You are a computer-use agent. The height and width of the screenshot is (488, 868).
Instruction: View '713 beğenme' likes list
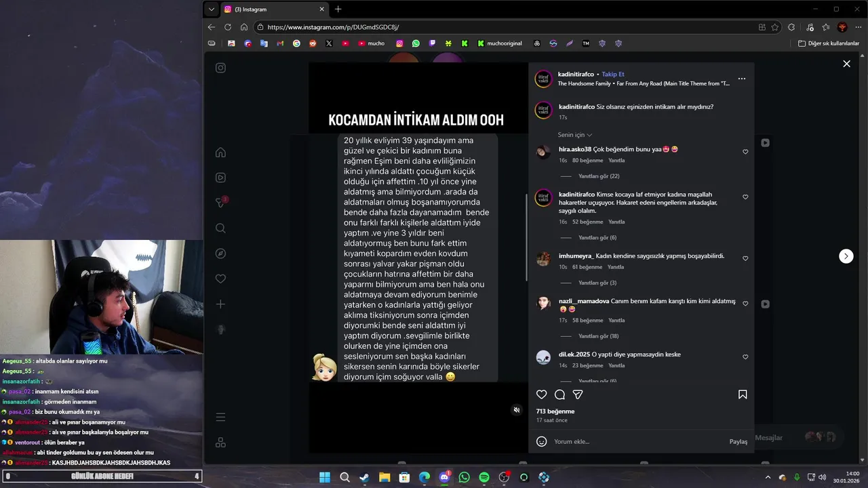pyautogui.click(x=555, y=411)
